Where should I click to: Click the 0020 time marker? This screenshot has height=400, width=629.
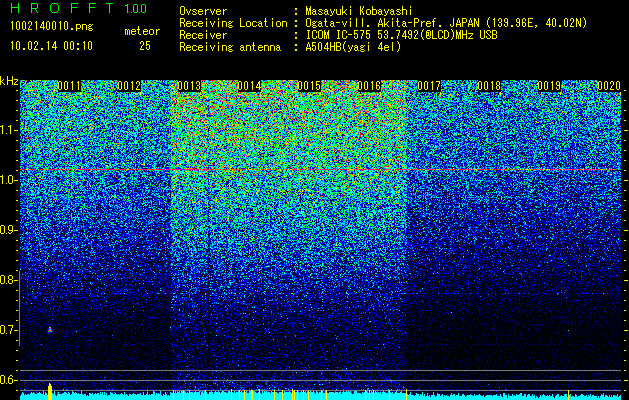pyautogui.click(x=609, y=86)
